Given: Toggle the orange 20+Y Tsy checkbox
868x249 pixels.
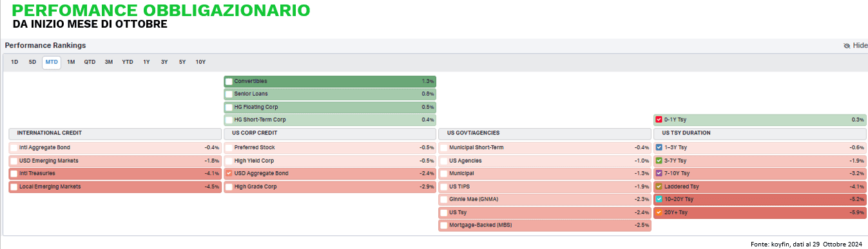Looking at the screenshot, I should point(658,212).
